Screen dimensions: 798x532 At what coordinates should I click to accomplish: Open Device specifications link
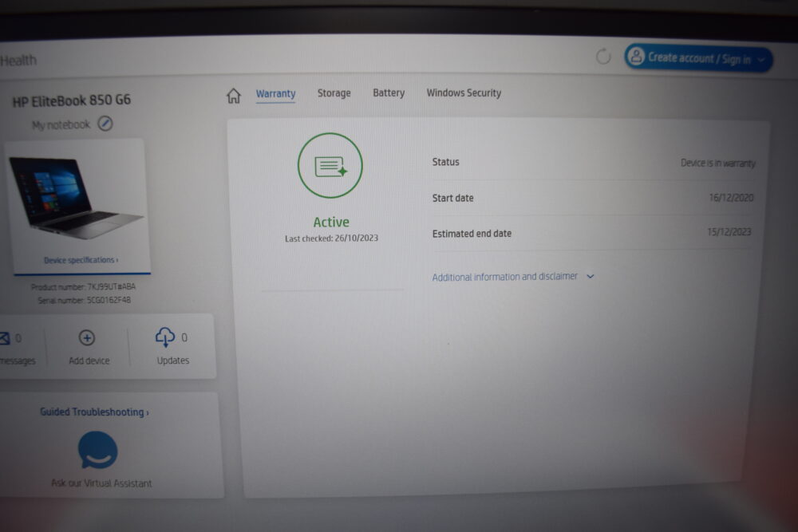(81, 260)
